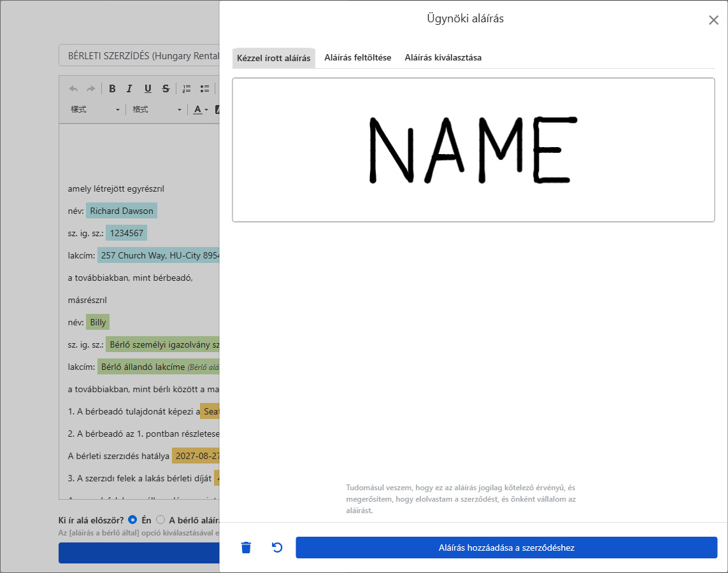Click the Ki ír alá először? label
Image resolution: width=728 pixels, height=573 pixels.
point(91,520)
